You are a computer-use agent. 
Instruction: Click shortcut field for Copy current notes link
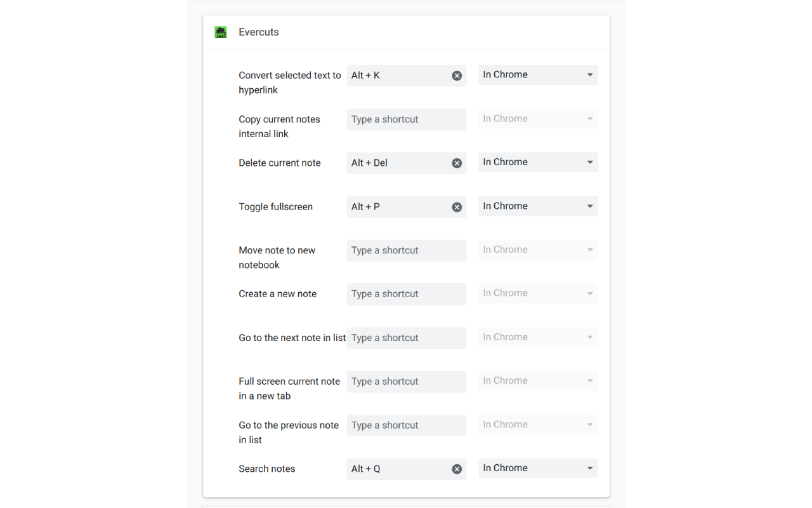tap(406, 119)
